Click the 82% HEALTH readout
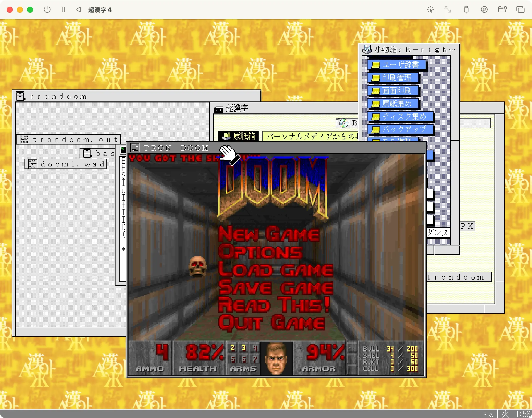532x418 pixels. tap(204, 352)
